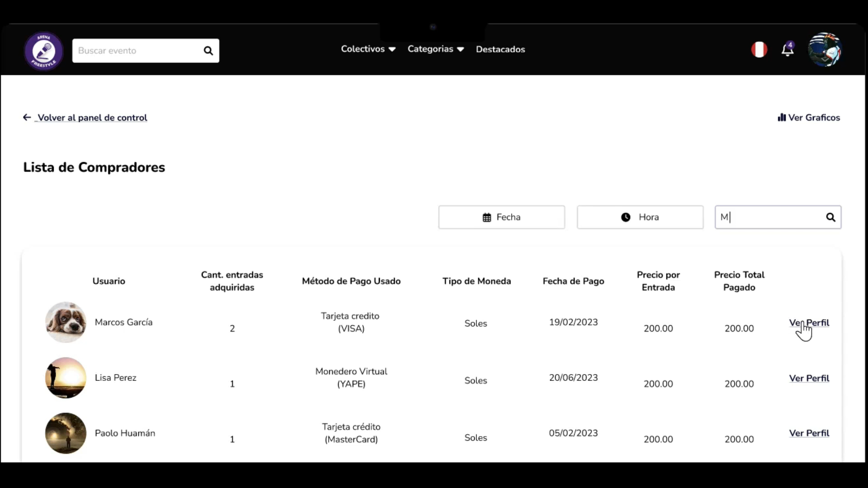Click Volver al panel de control link
The height and width of the screenshot is (488, 868).
pos(92,118)
